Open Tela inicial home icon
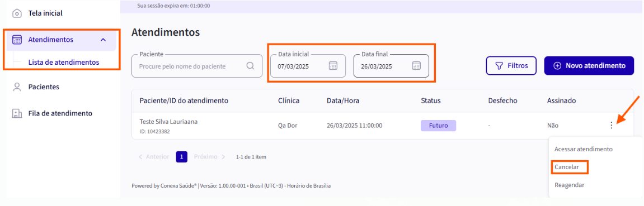644x206 pixels. point(17,13)
